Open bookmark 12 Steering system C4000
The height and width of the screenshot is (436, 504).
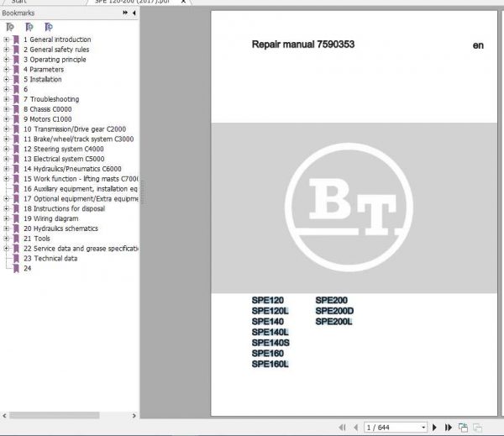click(x=64, y=149)
